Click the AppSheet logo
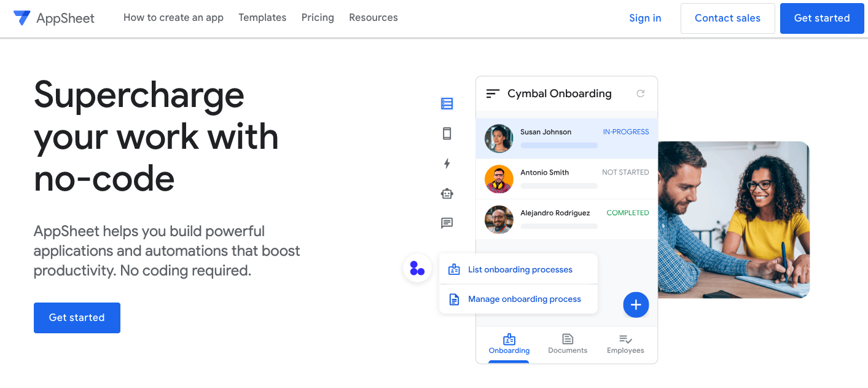The image size is (868, 388). pyautogui.click(x=54, y=18)
